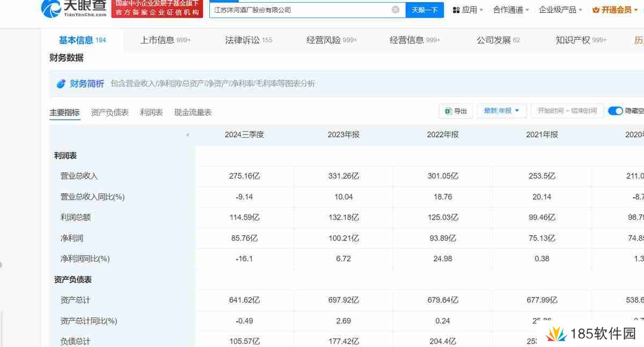This screenshot has height=347, width=644.
Task: Click the Excel icon inside the 导出 button
Action: click(x=448, y=111)
